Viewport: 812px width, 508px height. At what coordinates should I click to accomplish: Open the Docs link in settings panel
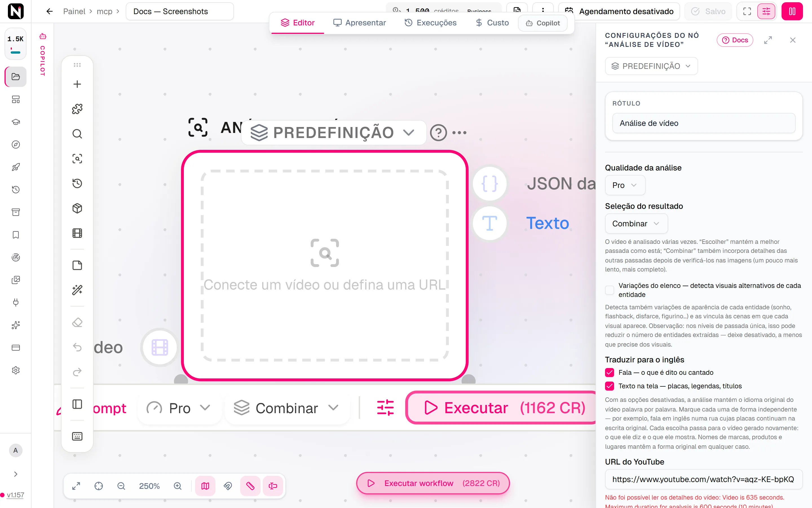pos(735,40)
